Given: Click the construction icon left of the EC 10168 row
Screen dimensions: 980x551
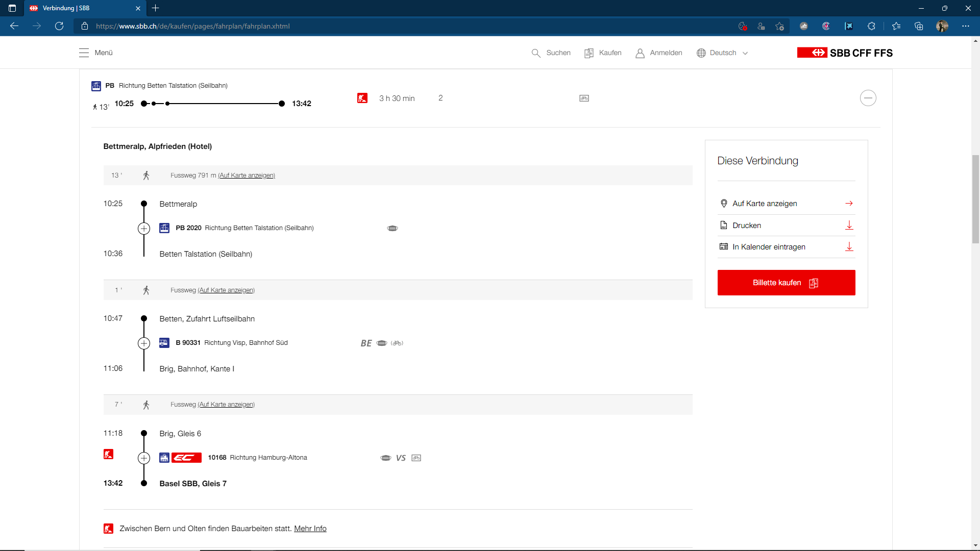Looking at the screenshot, I should 109,454.
